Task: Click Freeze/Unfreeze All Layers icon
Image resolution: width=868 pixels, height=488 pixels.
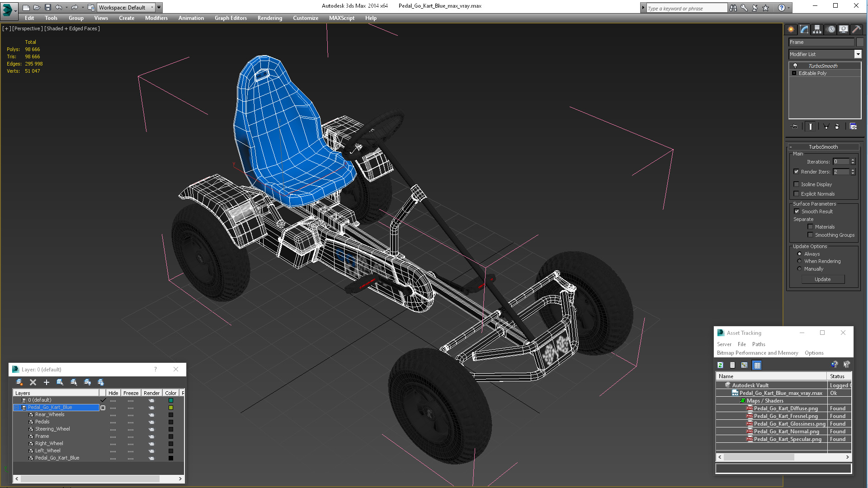Action: (x=101, y=382)
